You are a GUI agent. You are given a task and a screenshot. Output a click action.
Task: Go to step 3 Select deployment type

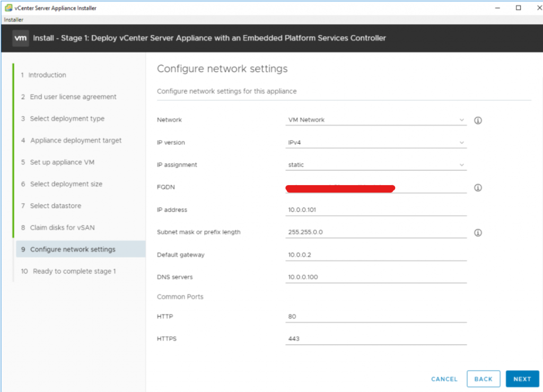pos(63,118)
